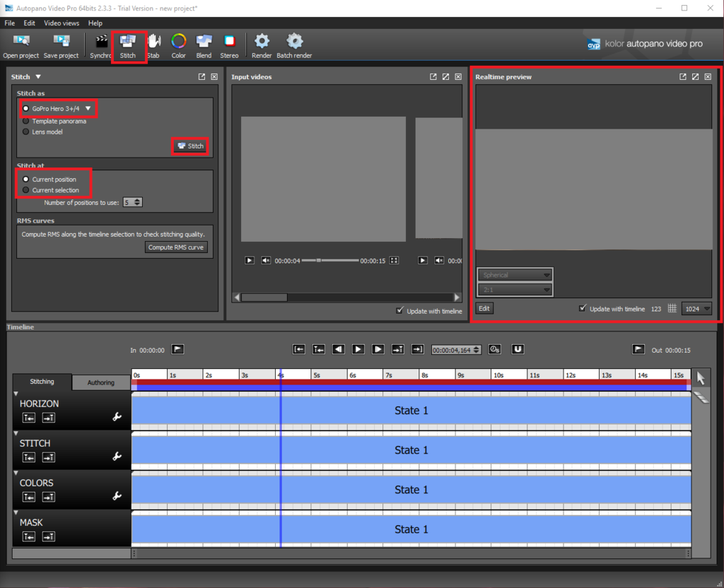Maximize the Input videos panel

point(445,76)
